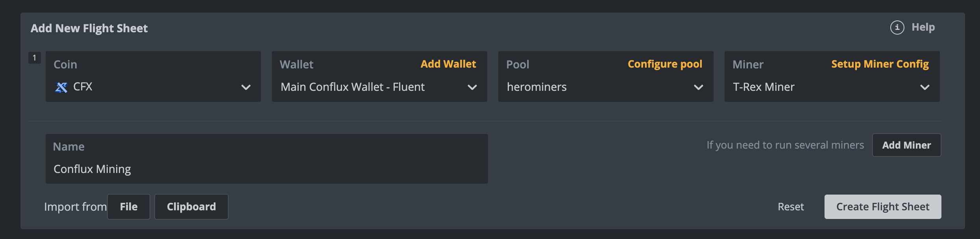Import flight sheet from Clipboard
This screenshot has width=980, height=239.
click(191, 206)
